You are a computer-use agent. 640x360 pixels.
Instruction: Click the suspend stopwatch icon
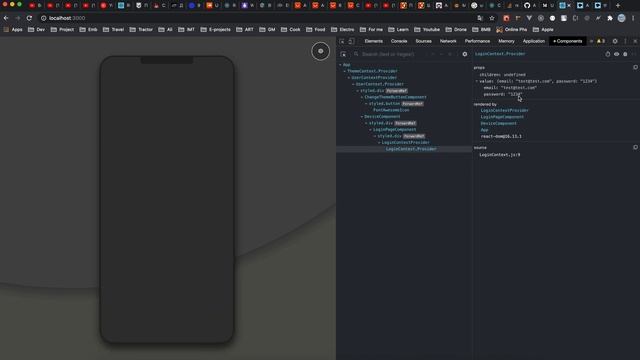[607, 54]
